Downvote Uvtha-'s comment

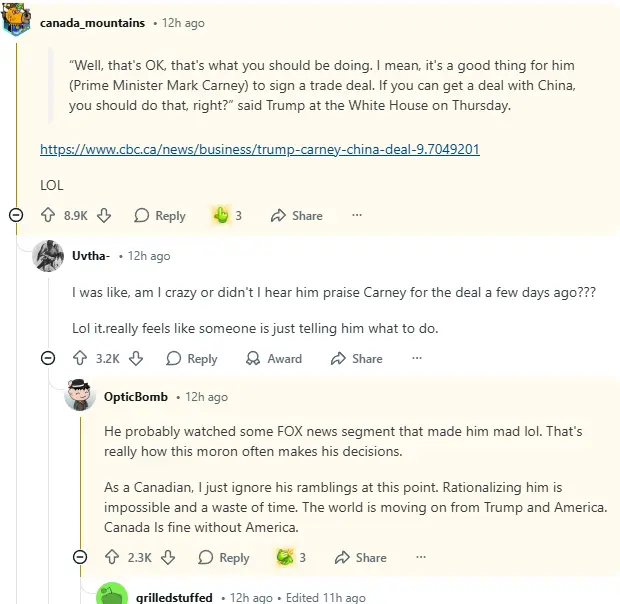tap(137, 358)
